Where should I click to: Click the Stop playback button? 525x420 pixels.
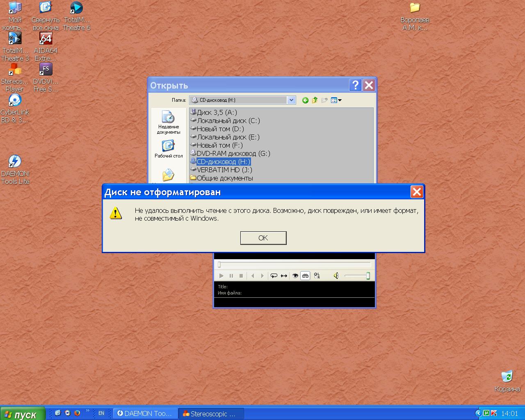[x=241, y=276]
